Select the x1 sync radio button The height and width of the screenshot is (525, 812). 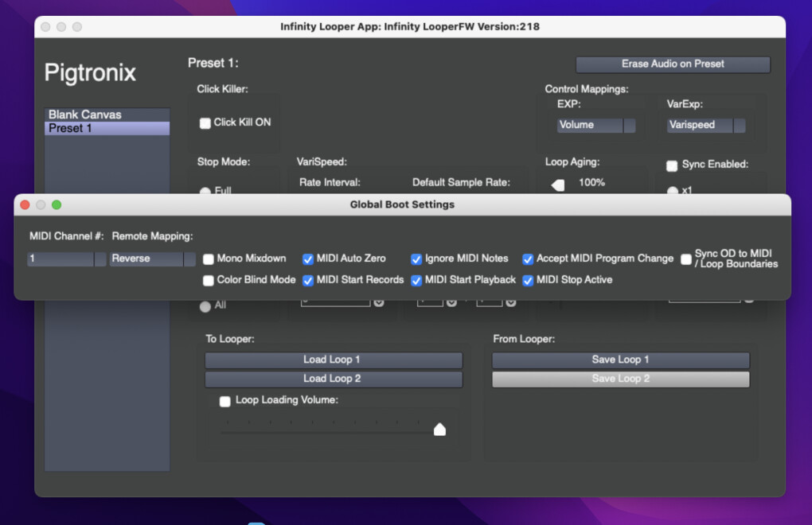pos(672,191)
